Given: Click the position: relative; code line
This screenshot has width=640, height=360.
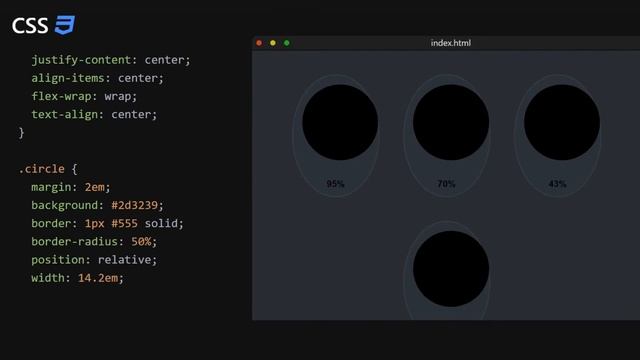Looking at the screenshot, I should click(x=94, y=260).
